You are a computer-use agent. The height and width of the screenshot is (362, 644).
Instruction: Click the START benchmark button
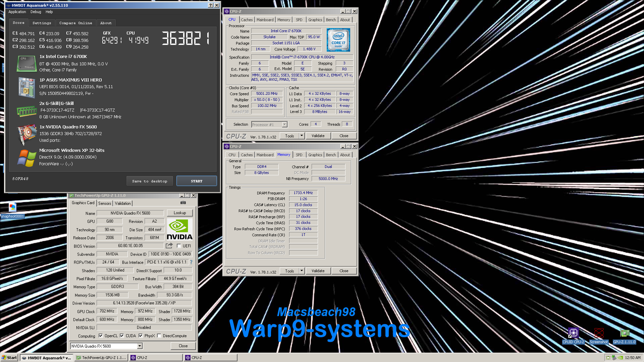[197, 181]
